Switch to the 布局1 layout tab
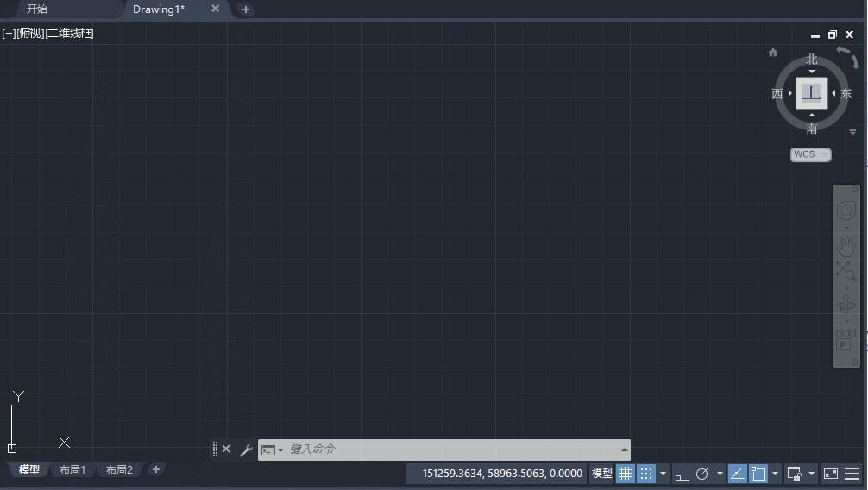868x490 pixels. click(x=72, y=469)
